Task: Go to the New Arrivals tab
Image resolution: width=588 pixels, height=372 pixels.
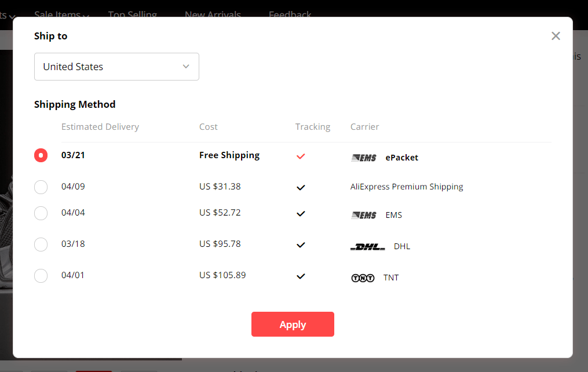Action: (213, 14)
